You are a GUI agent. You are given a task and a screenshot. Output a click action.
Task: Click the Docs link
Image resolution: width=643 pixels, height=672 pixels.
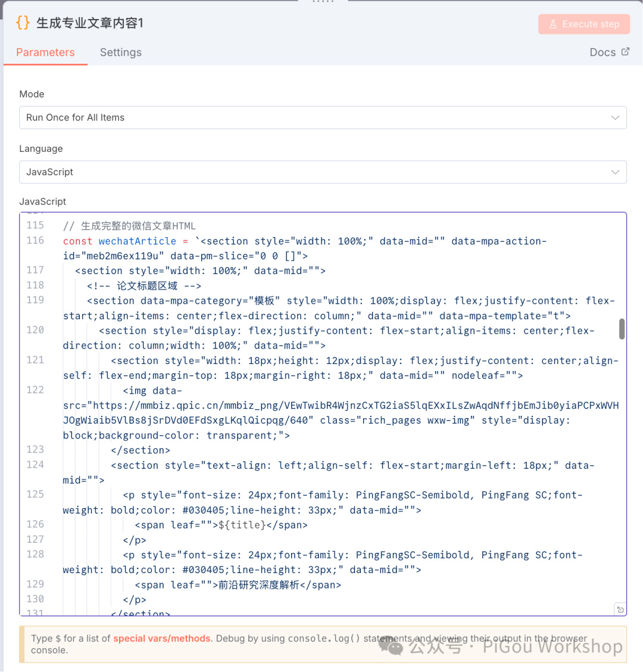603,52
